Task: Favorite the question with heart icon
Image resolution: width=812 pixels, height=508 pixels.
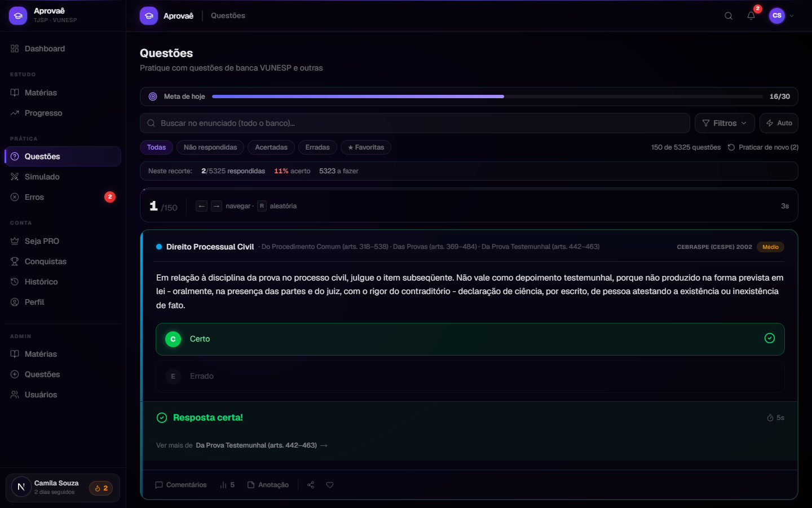Action: tap(330, 485)
